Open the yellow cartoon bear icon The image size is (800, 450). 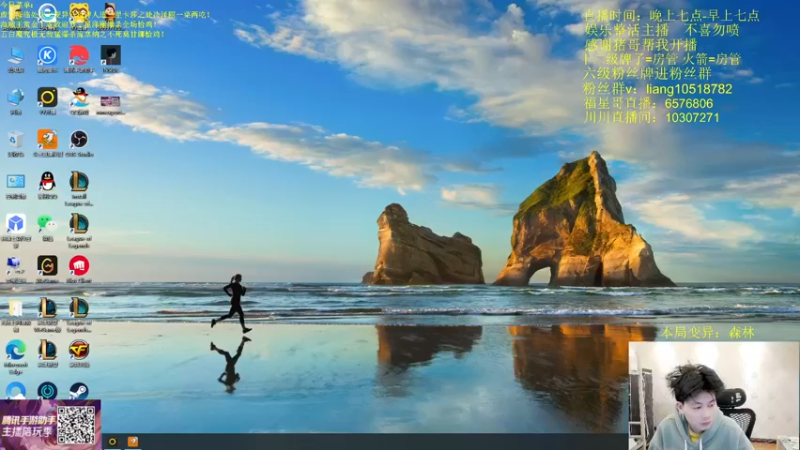point(79,13)
